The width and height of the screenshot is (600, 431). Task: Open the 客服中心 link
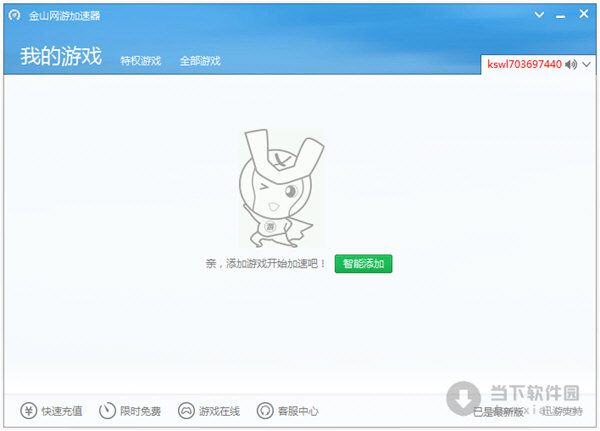click(298, 411)
